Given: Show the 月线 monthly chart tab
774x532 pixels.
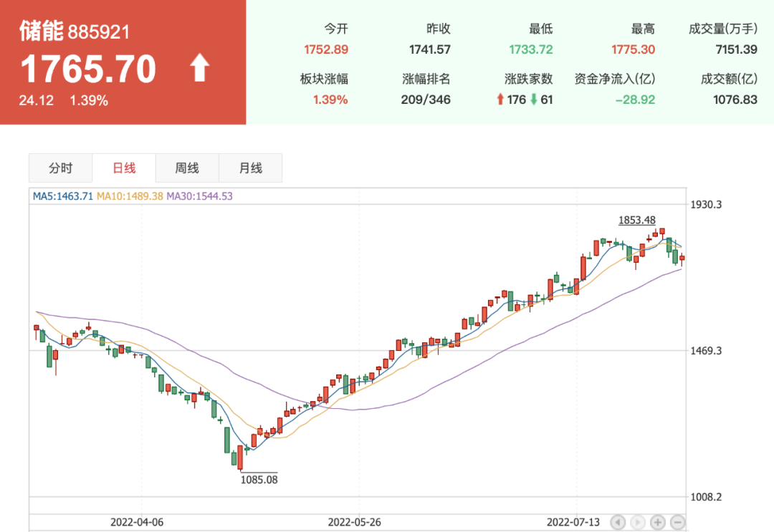Looking at the screenshot, I should (250, 168).
